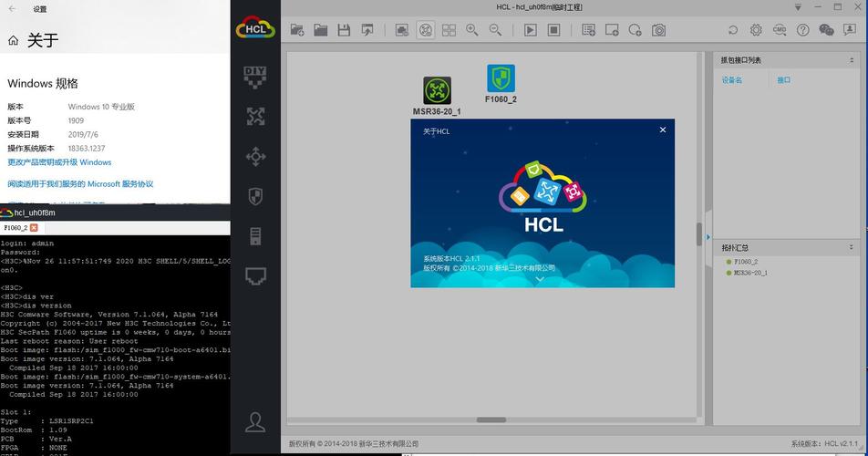This screenshot has width=868, height=456.
Task: Expand the chevron at About dialog bottom
Action: click(x=540, y=279)
